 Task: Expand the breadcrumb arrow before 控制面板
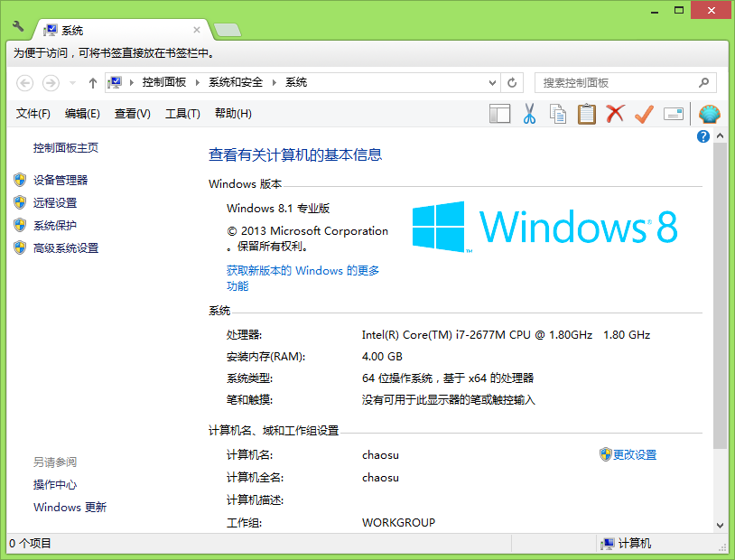click(x=132, y=82)
